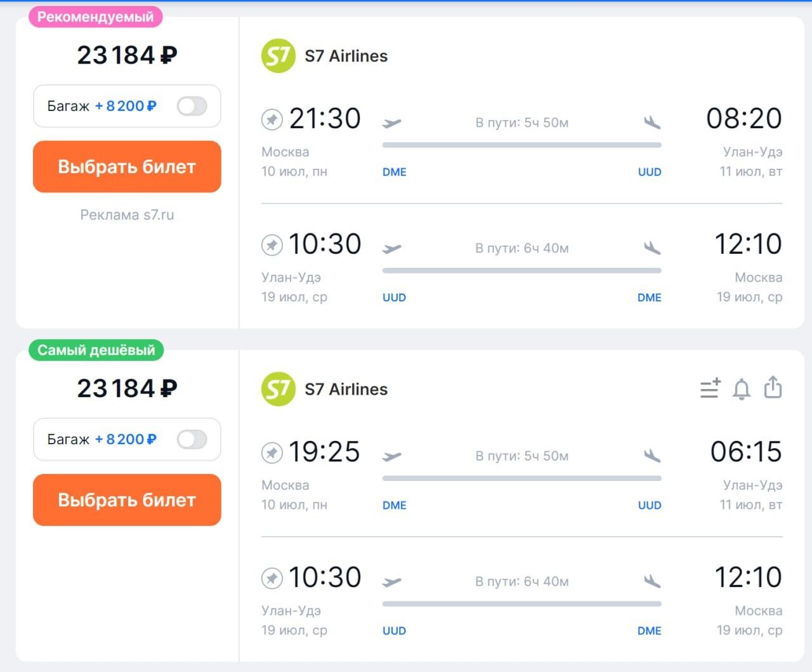Click S7 Airlines logo in recommended ticket

278,56
